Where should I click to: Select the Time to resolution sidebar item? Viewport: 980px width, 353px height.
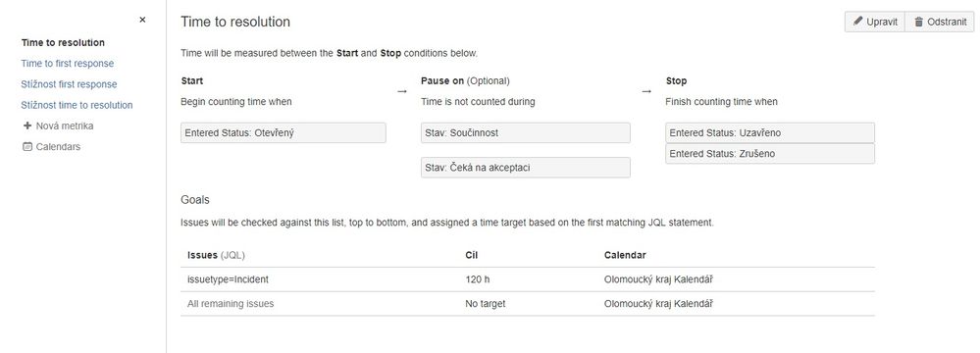tap(63, 42)
